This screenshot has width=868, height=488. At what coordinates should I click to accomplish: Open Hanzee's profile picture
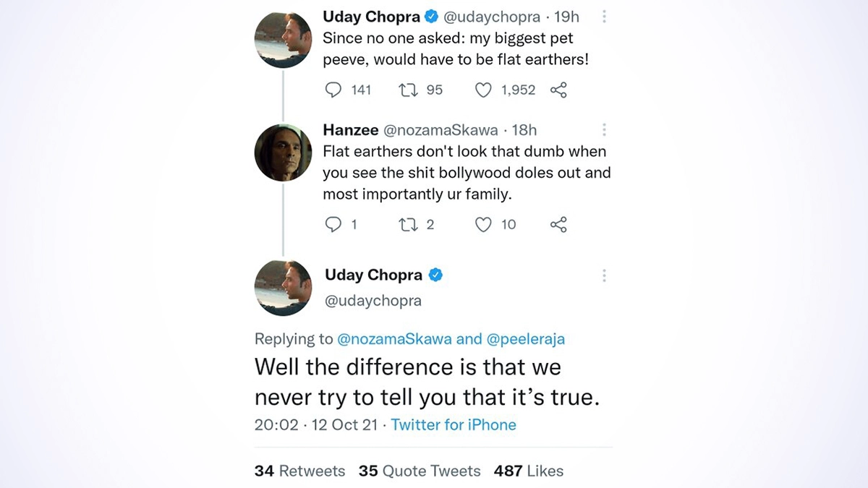click(283, 153)
